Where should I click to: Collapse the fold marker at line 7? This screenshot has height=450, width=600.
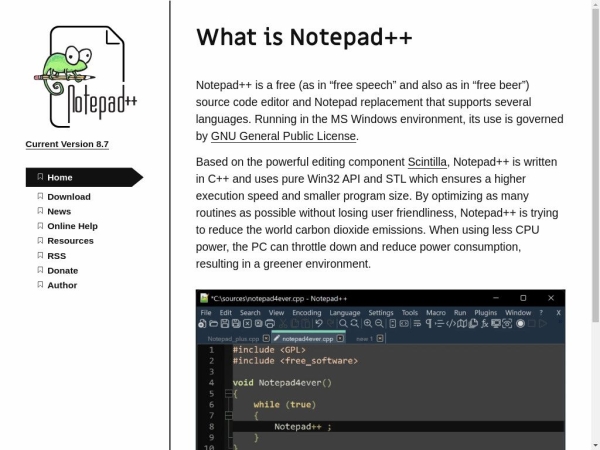[x=229, y=415]
